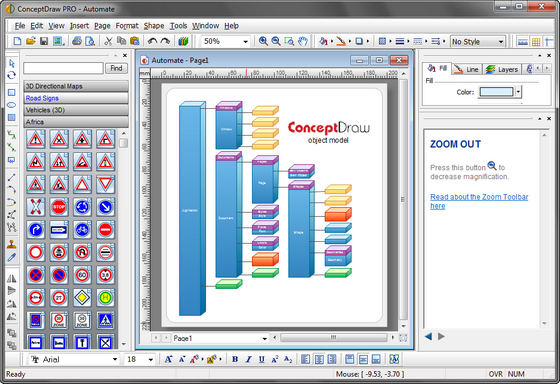Click the Find button
Viewport: 560px width, 384px height.
pyautogui.click(x=116, y=68)
